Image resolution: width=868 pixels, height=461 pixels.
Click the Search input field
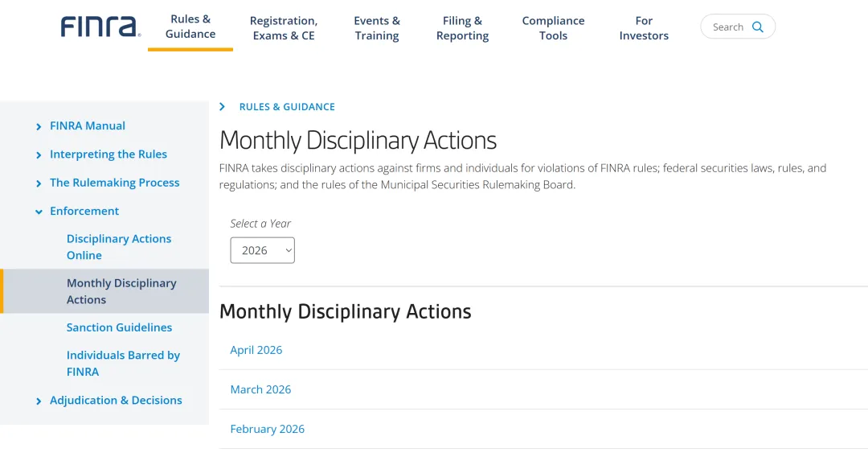[x=727, y=27]
